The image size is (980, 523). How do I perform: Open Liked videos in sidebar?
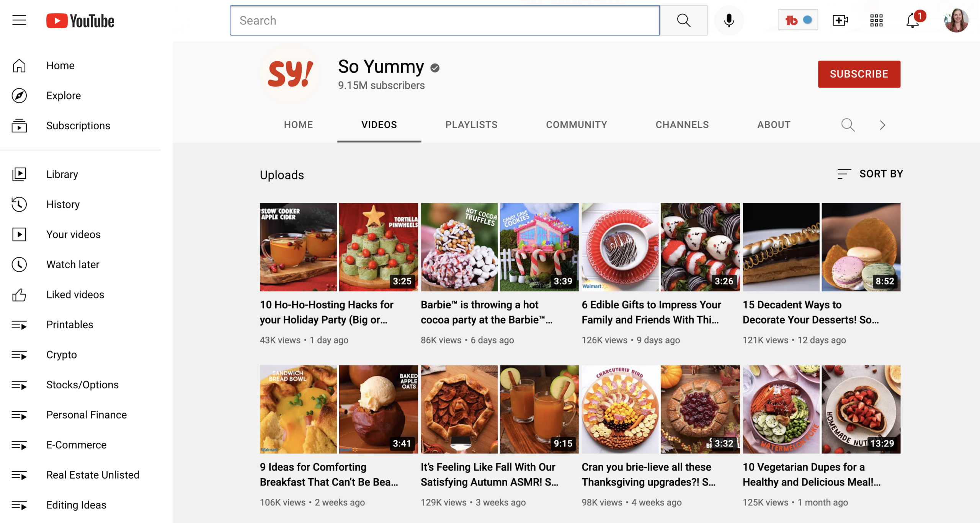pyautogui.click(x=80, y=294)
